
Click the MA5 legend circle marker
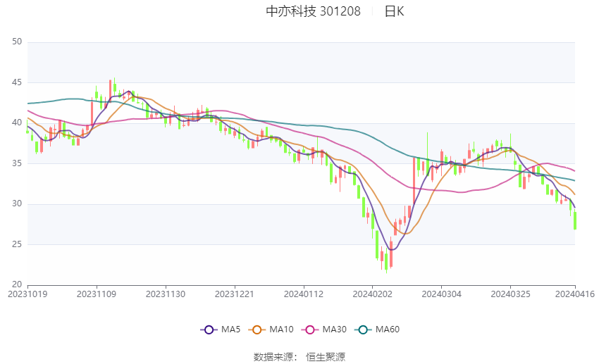pos(208,330)
